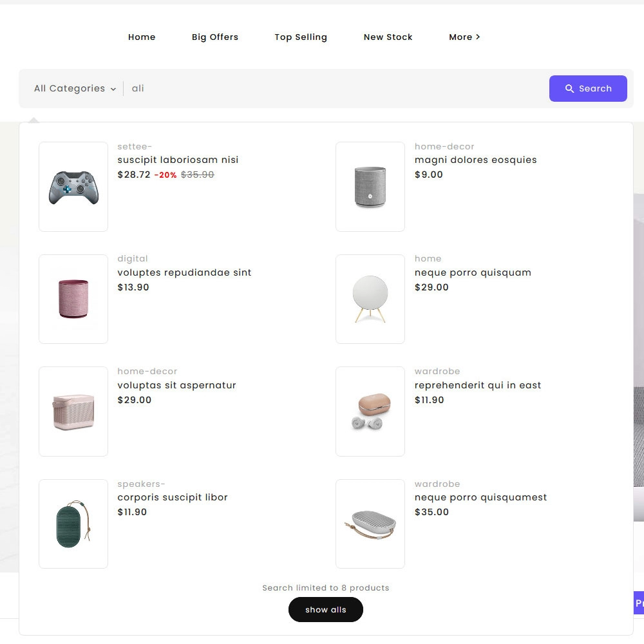Click the purple Search button
Screen dimensions: 644x644
(x=588, y=89)
